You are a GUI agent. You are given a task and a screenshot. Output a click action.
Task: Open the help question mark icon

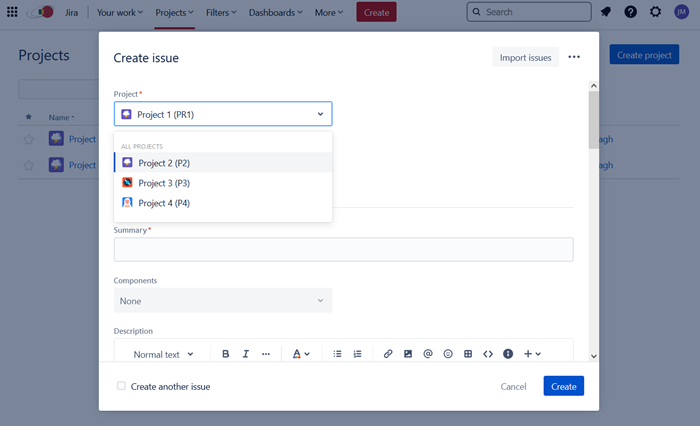630,12
